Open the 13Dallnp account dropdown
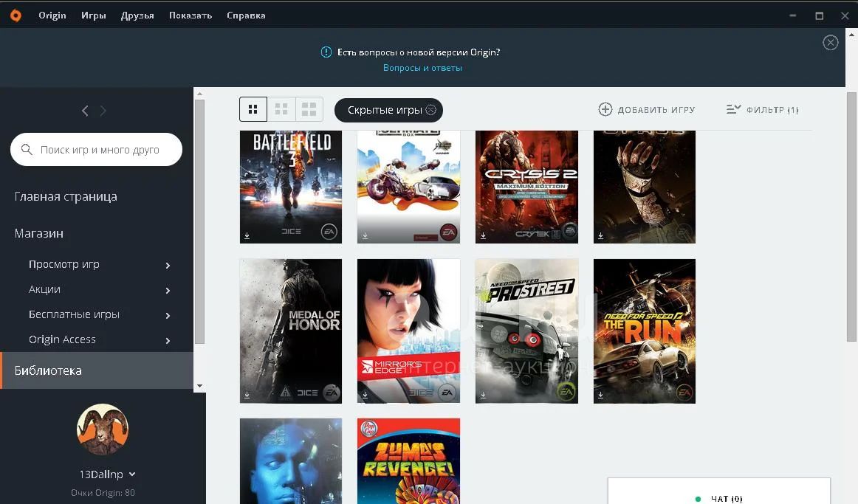The height and width of the screenshot is (504, 858). (x=107, y=474)
